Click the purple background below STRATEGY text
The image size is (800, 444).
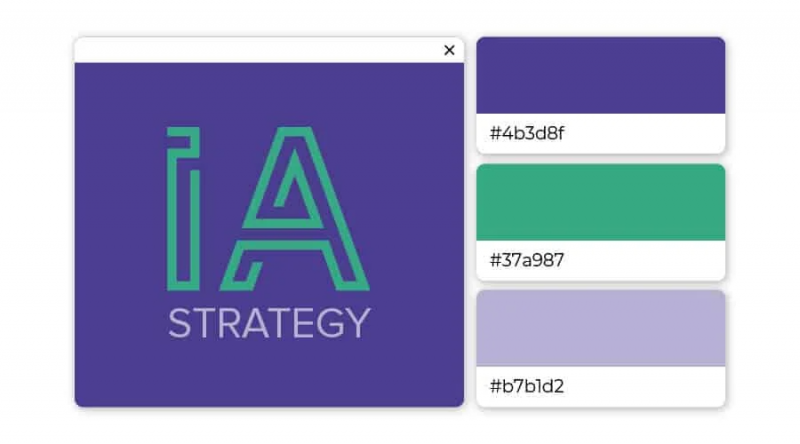(x=269, y=373)
